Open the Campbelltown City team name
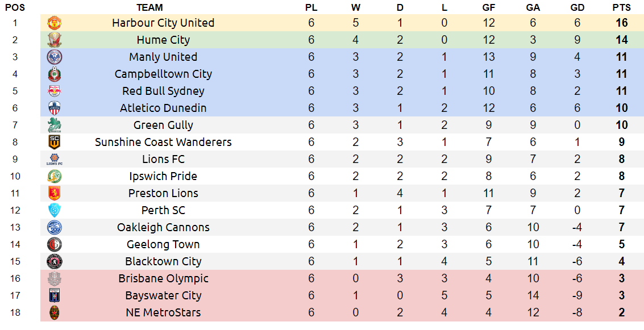This screenshot has width=644, height=330. (163, 74)
